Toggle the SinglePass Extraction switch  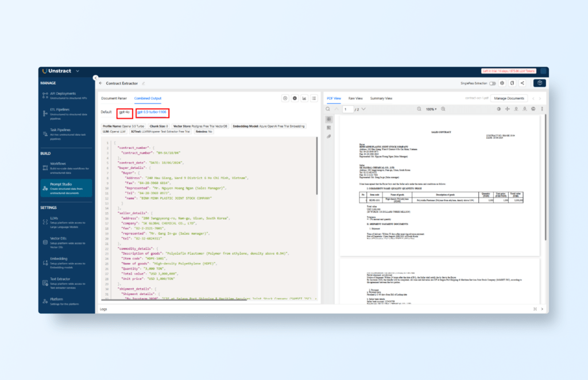(x=493, y=83)
